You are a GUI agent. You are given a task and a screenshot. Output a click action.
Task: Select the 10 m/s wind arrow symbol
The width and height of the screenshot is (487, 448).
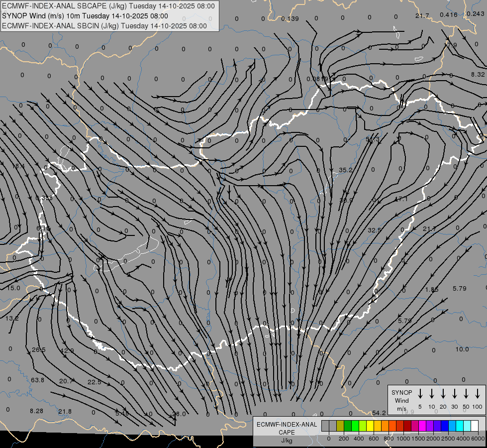[432, 394]
